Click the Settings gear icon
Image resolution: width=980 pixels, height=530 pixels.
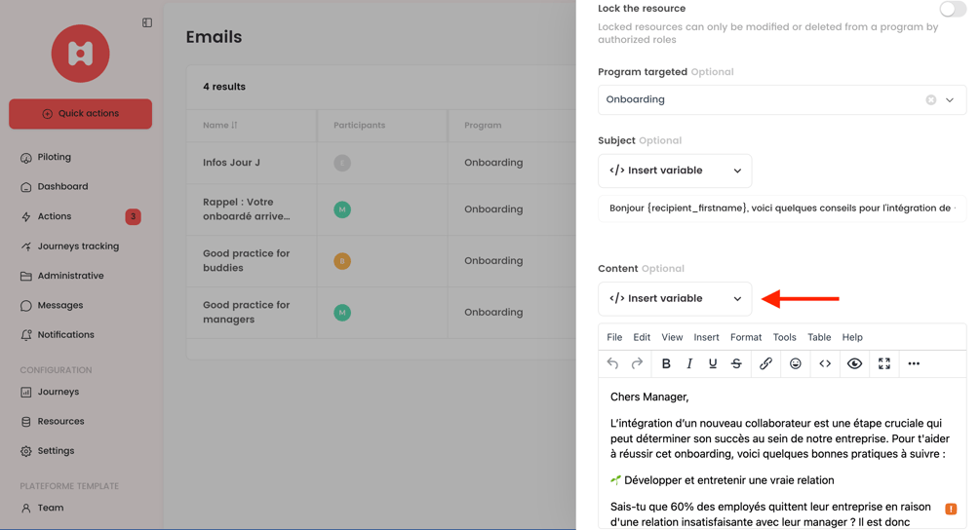(25, 451)
